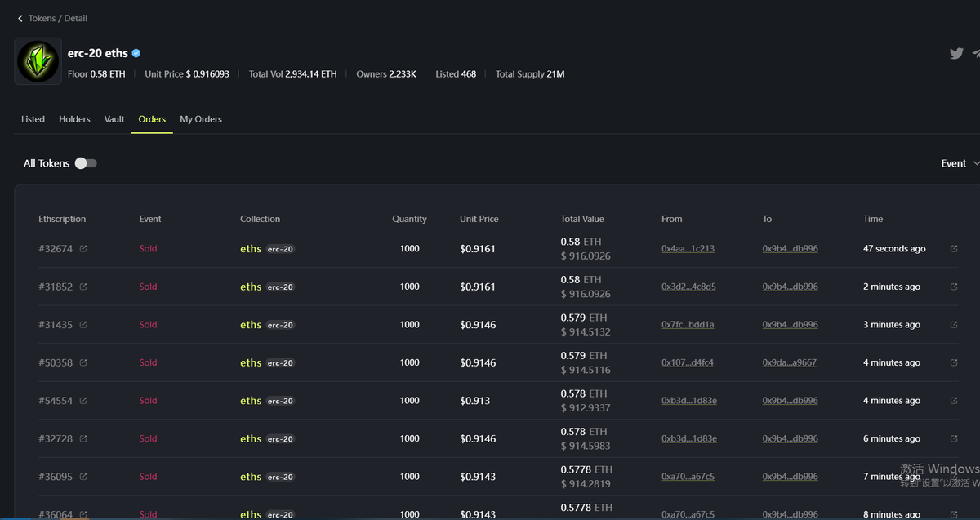Viewport: 980px width, 520px height.
Task: Click the blue verified badge next to eths
Action: pos(136,53)
